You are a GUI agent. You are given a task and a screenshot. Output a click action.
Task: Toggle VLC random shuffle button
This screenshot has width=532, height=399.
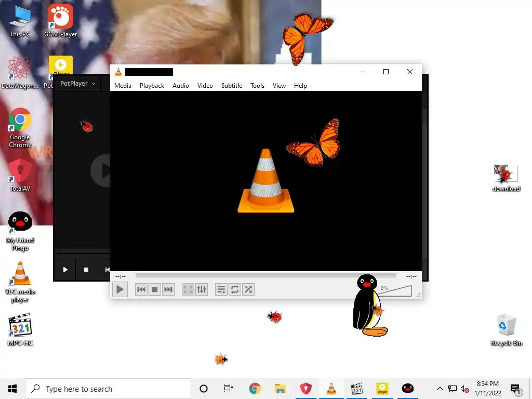[248, 289]
